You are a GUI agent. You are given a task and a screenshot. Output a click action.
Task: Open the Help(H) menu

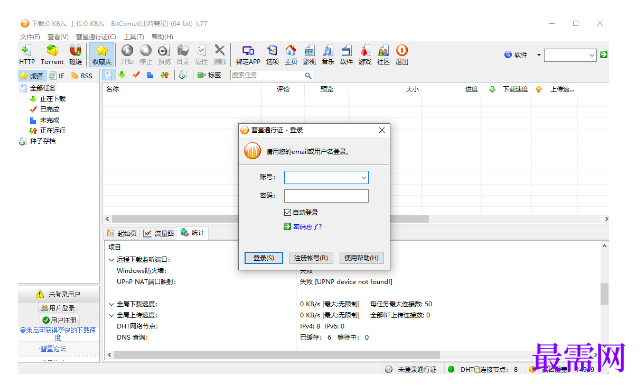162,37
